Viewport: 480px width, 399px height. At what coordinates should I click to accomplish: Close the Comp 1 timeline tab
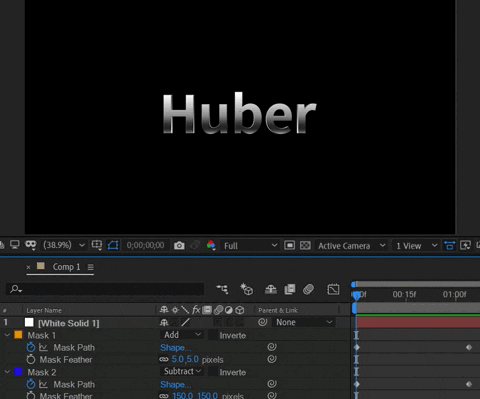click(28, 267)
